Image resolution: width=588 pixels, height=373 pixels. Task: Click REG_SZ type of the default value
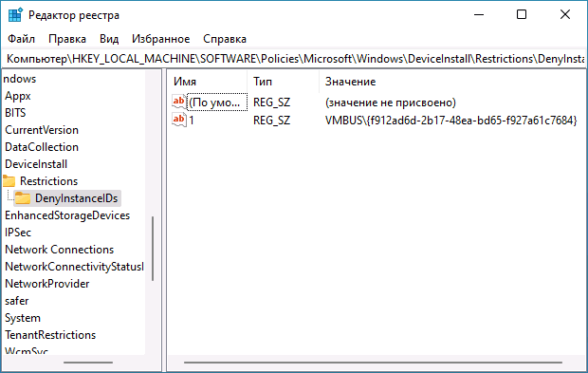coord(271,103)
